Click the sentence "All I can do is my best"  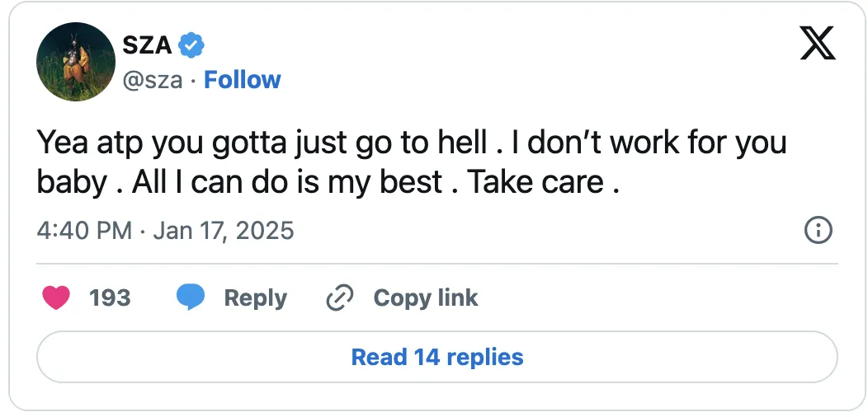click(289, 182)
